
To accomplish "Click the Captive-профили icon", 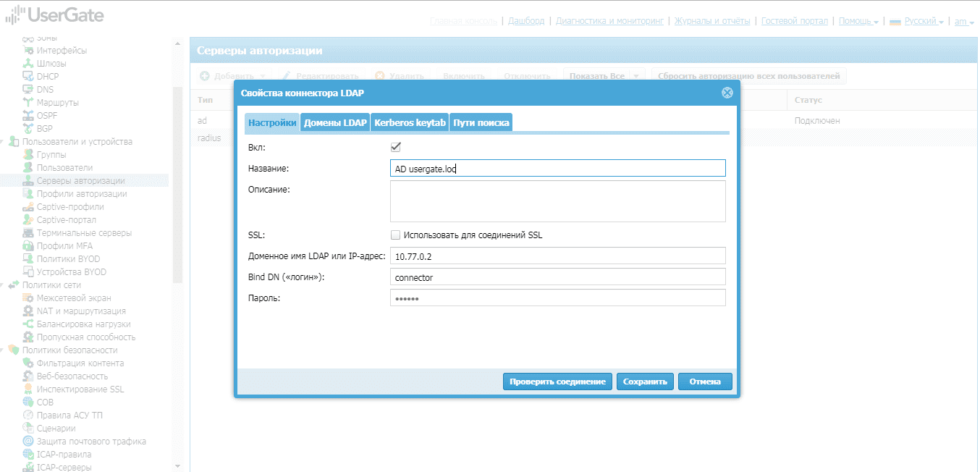I will coord(28,206).
